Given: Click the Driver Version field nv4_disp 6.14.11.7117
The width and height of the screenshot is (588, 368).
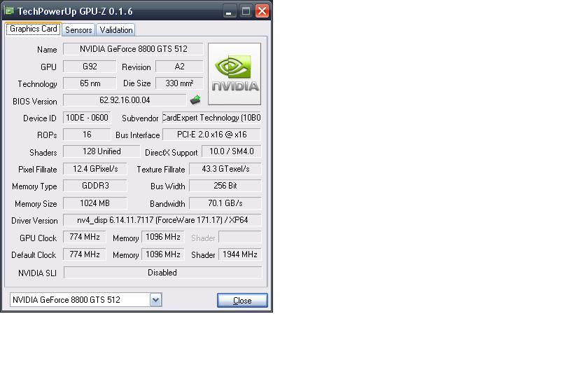Looking at the screenshot, I should pyautogui.click(x=162, y=220).
